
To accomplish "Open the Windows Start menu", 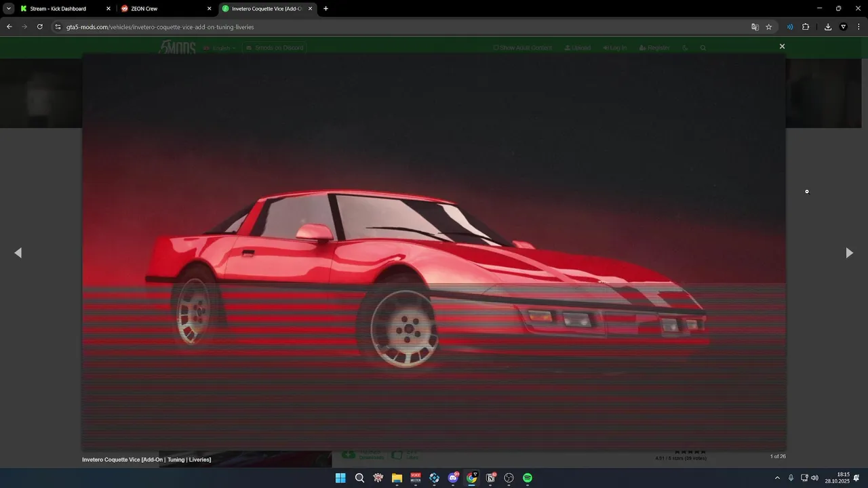I will pyautogui.click(x=340, y=478).
